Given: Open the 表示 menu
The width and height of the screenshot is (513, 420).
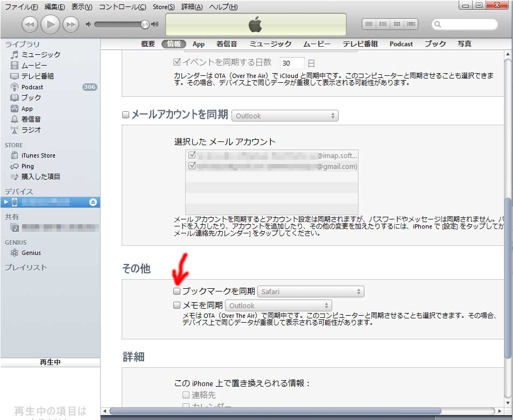Looking at the screenshot, I should [x=82, y=7].
